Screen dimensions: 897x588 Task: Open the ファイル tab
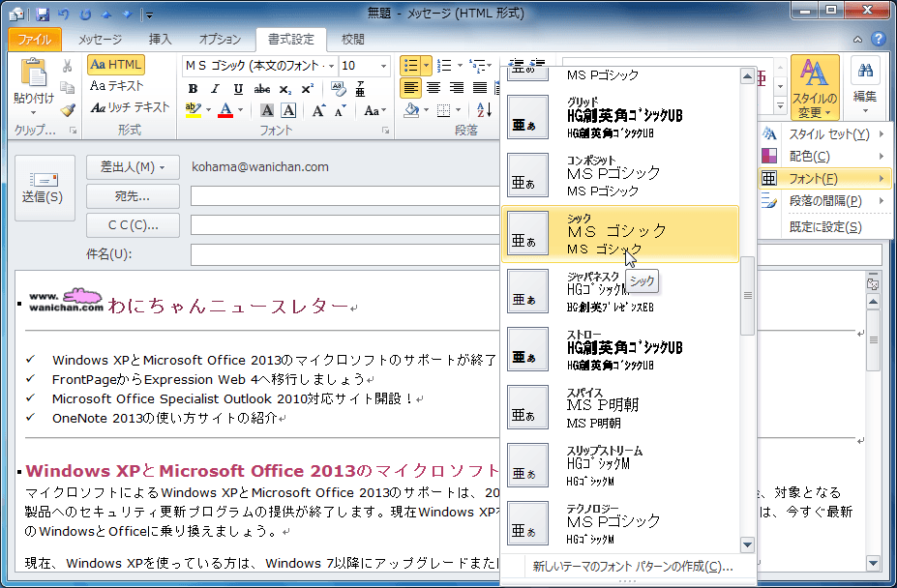[34, 39]
